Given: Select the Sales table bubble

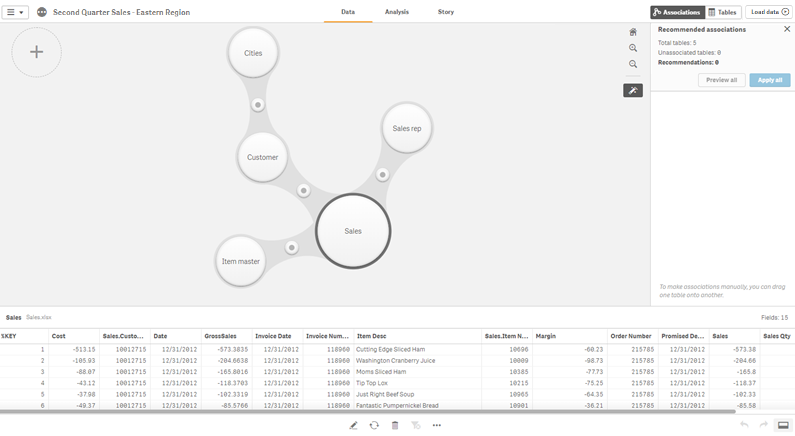Looking at the screenshot, I should pyautogui.click(x=353, y=231).
